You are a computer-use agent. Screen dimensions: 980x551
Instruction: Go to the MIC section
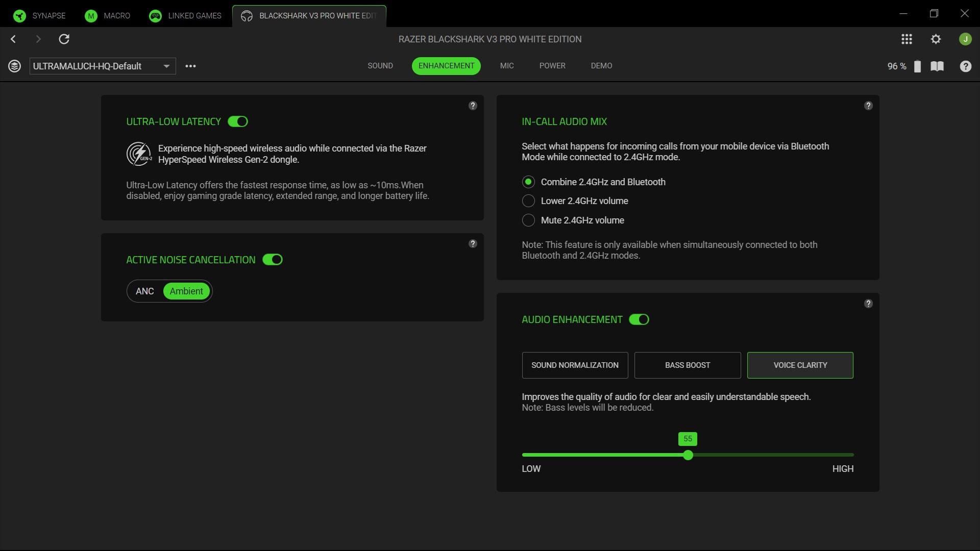pos(507,66)
